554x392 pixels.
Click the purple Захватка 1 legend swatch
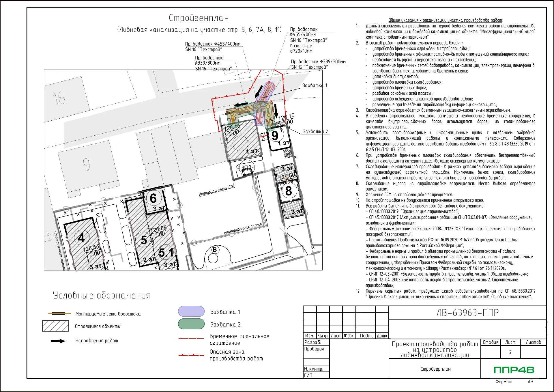click(191, 311)
